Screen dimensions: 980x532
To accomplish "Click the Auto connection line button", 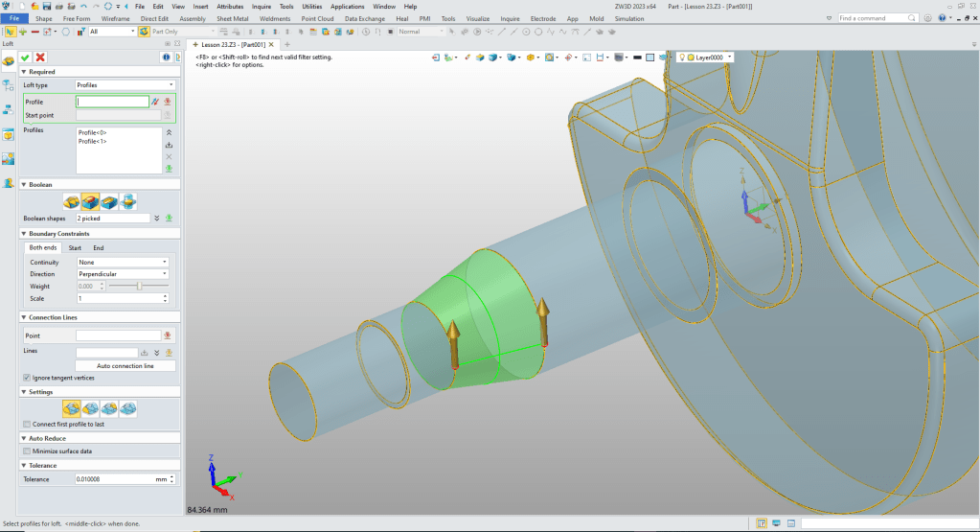I will [125, 366].
